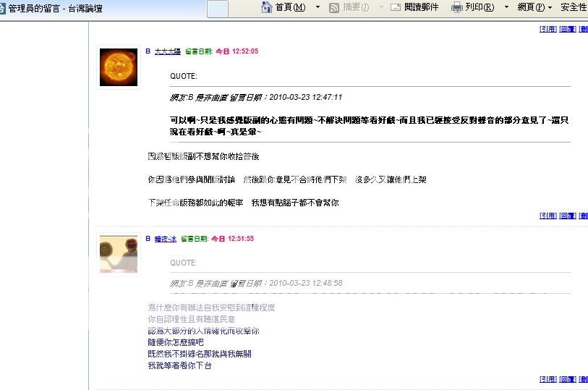
Task: Click the Print (列印) printer icon
Action: (x=457, y=7)
